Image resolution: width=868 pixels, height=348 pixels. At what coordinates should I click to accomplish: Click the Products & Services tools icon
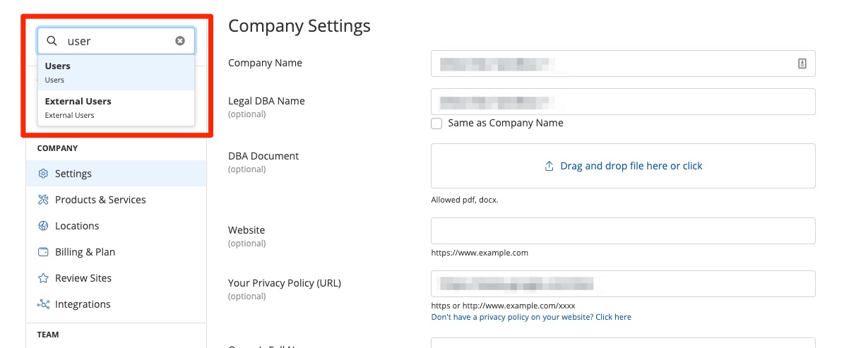(x=43, y=200)
